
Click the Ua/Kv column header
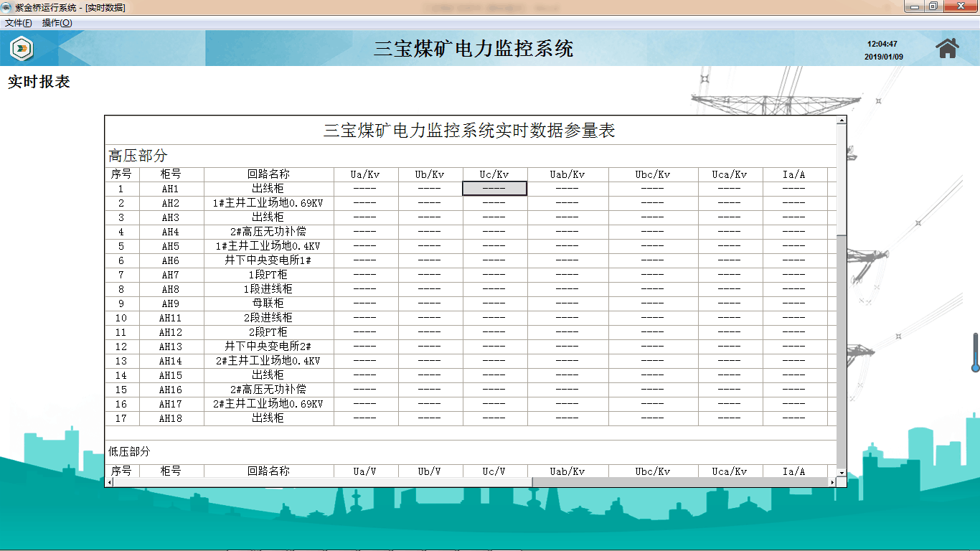coord(365,174)
